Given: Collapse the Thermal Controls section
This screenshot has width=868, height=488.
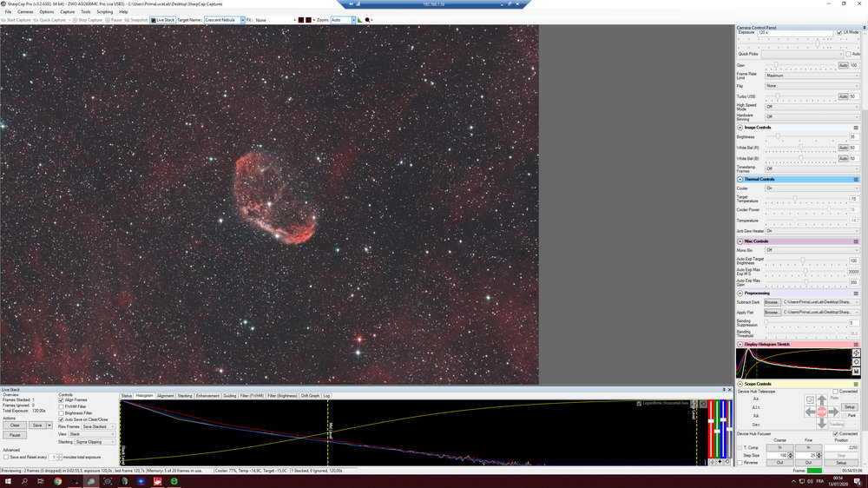Looking at the screenshot, I should (x=740, y=180).
